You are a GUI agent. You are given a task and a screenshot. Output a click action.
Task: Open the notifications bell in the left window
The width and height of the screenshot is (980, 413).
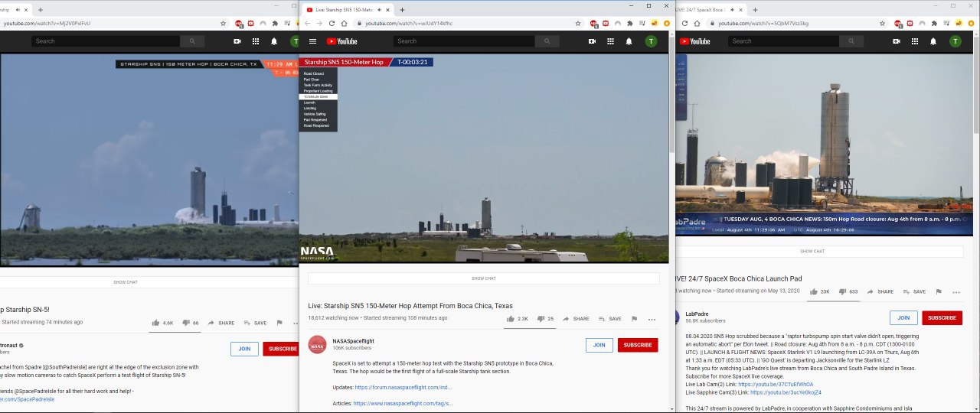274,41
